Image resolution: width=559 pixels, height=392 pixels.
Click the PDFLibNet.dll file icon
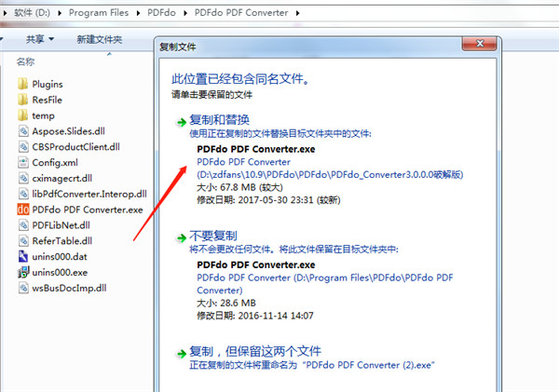point(23,225)
